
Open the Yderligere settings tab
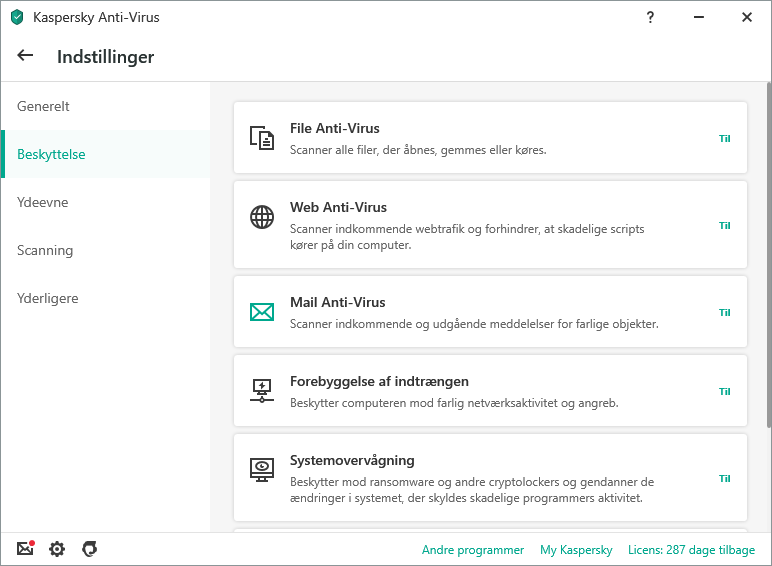point(106,298)
